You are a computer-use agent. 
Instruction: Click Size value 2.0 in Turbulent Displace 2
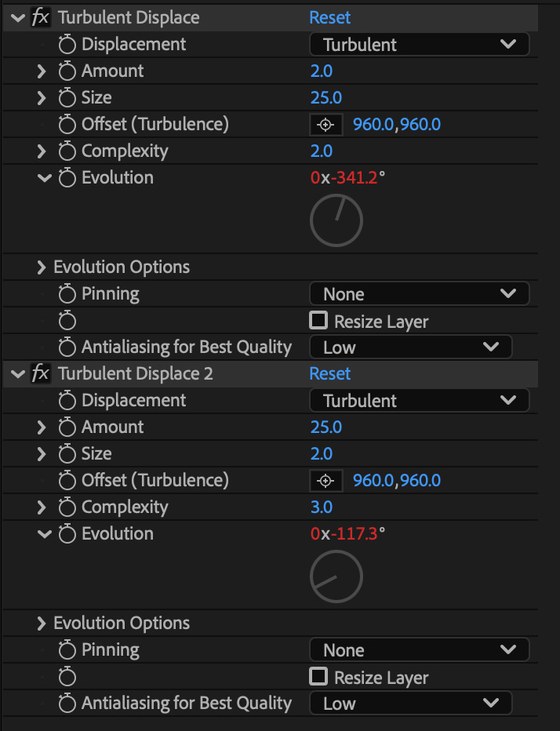tap(322, 453)
